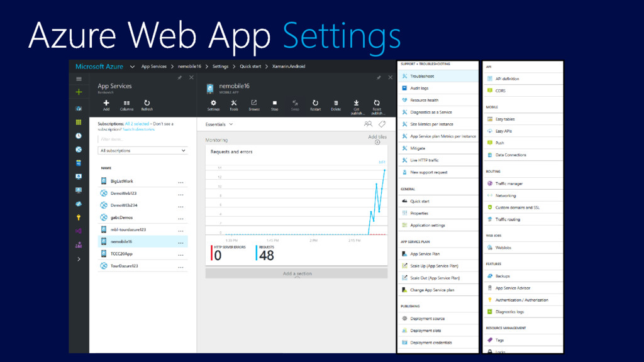Viewport: 644px width, 362px height.
Task: Click the Add button in App Services
Action: tap(106, 105)
